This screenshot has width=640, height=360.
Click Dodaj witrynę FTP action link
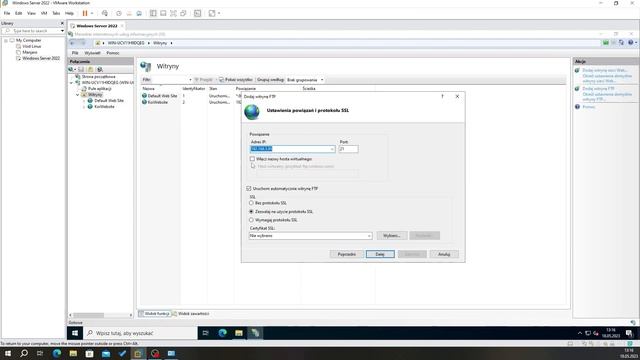point(598,89)
